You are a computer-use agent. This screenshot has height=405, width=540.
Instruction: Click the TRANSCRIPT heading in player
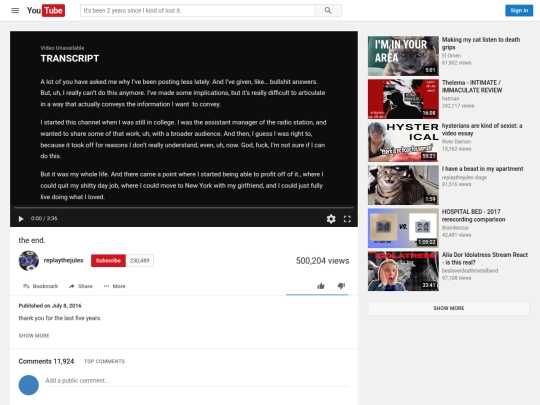[x=70, y=59]
